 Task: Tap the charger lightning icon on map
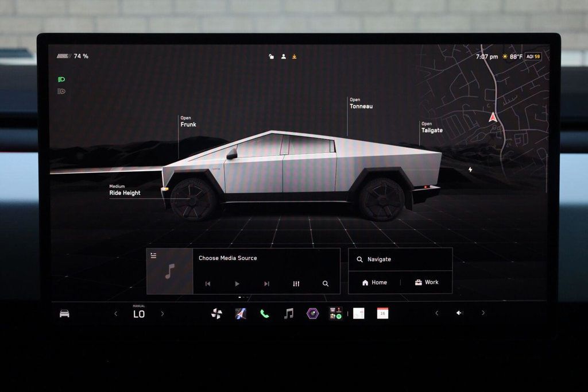(x=470, y=170)
